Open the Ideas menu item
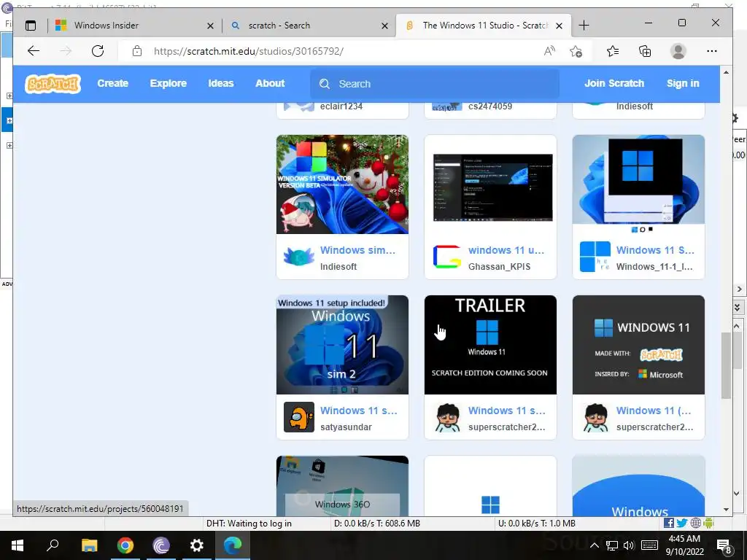 (221, 83)
